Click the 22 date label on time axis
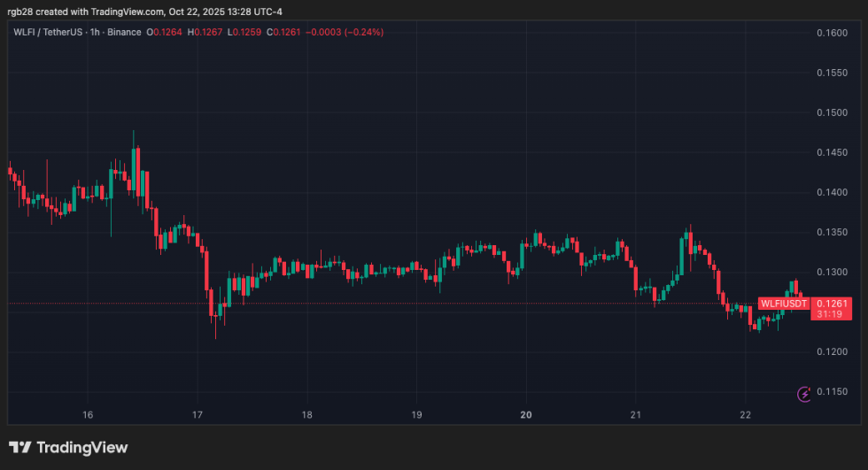The height and width of the screenshot is (470, 868). pyautogui.click(x=745, y=414)
